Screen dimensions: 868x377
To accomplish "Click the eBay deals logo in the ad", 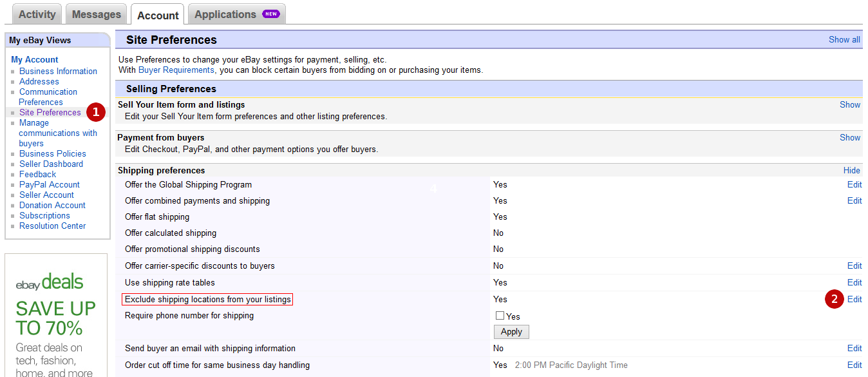I will [50, 282].
